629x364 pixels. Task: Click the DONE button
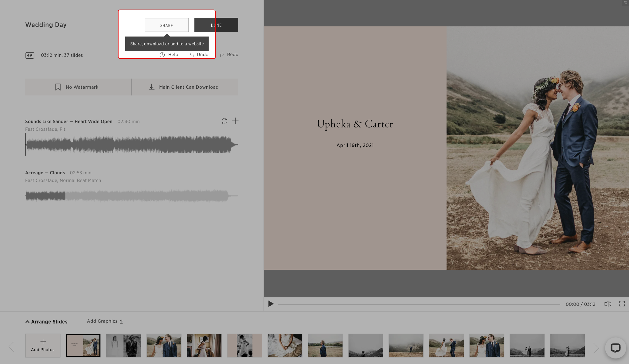tap(216, 25)
